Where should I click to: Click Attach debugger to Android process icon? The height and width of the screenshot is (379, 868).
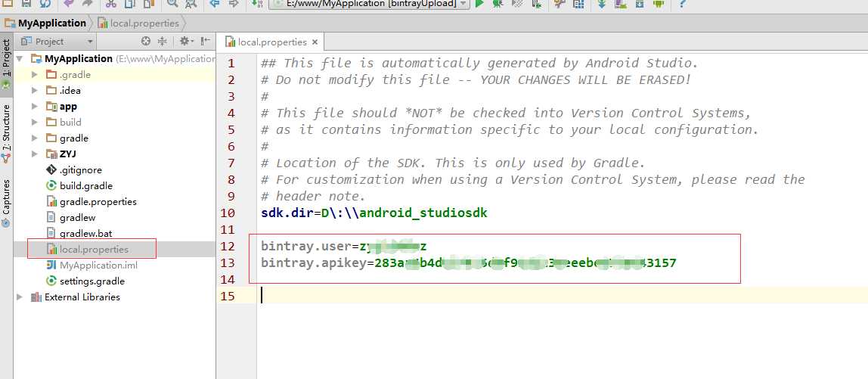point(536,3)
